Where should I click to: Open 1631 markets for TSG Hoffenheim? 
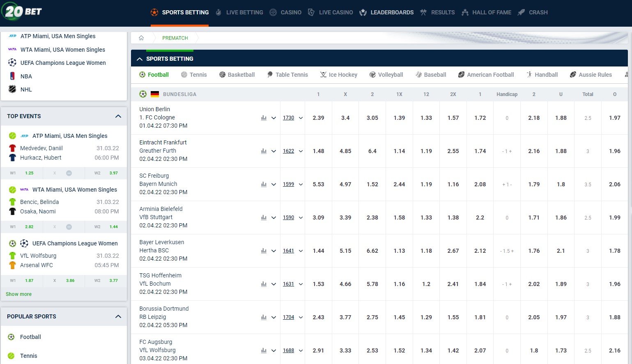[x=288, y=284]
